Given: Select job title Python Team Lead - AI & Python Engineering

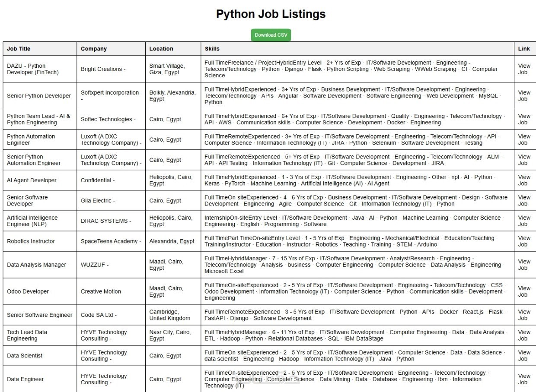Looking at the screenshot, I should click(38, 119).
